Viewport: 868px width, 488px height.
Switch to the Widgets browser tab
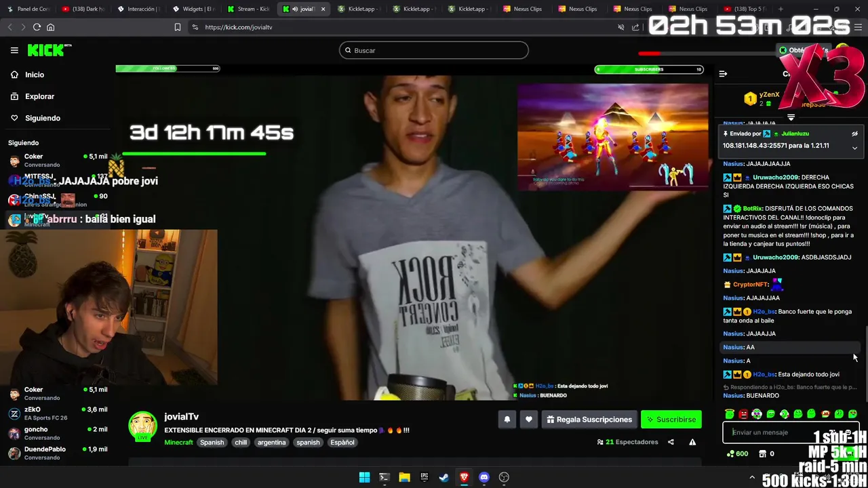click(193, 9)
